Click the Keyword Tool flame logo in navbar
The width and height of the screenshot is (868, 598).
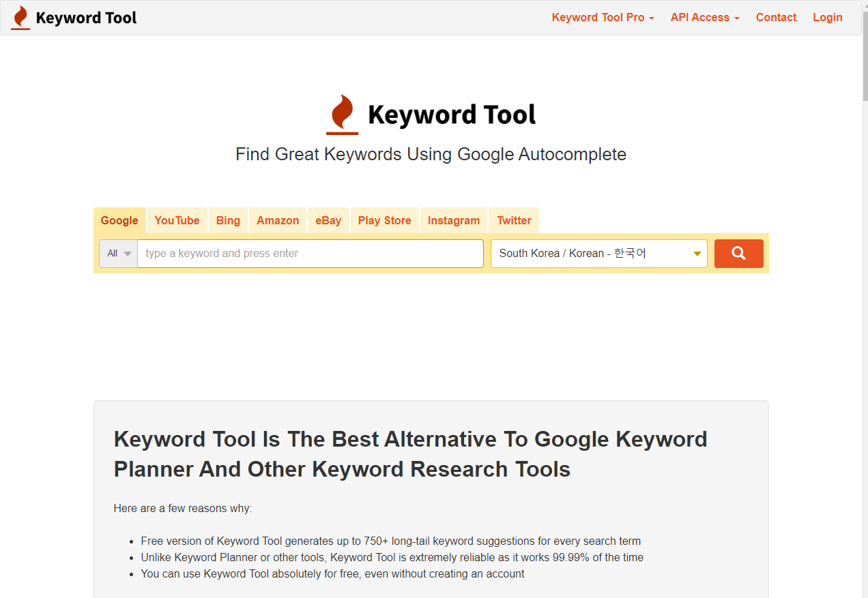74,18
